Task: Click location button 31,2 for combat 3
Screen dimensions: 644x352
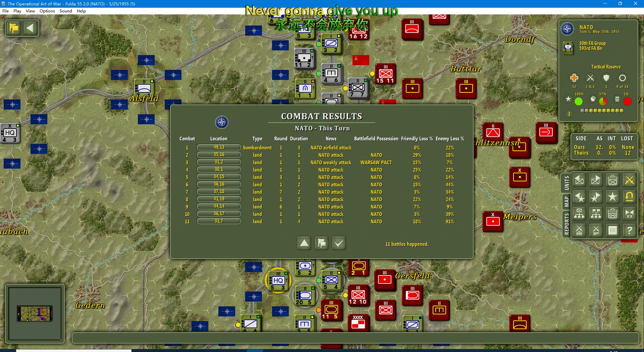Action: coord(219,162)
